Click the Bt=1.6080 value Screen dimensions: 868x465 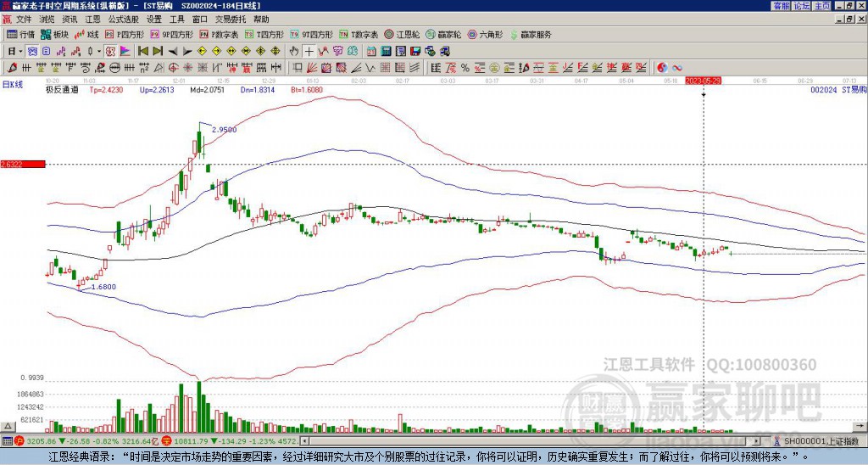point(307,90)
